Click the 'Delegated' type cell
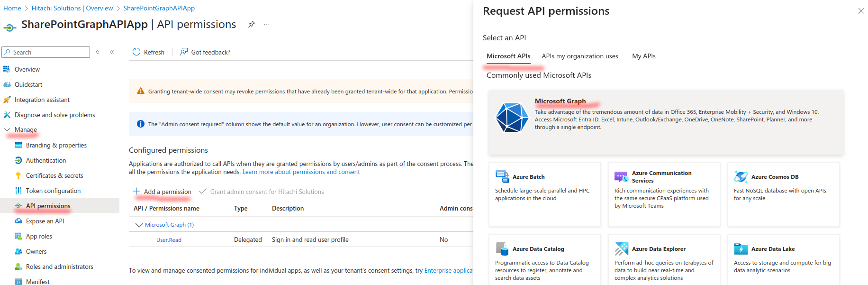Screen dimensions: 868x285 coord(248,239)
